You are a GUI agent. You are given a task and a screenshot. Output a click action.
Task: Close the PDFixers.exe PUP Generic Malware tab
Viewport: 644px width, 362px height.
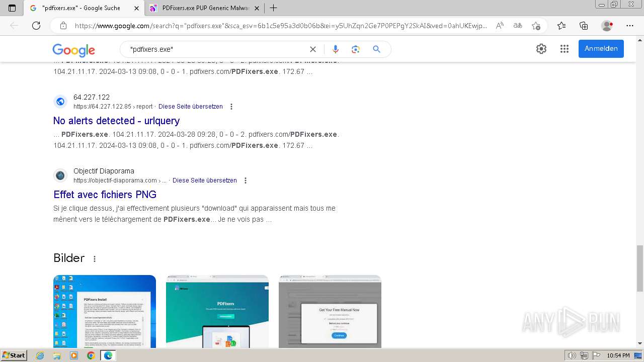(x=257, y=8)
